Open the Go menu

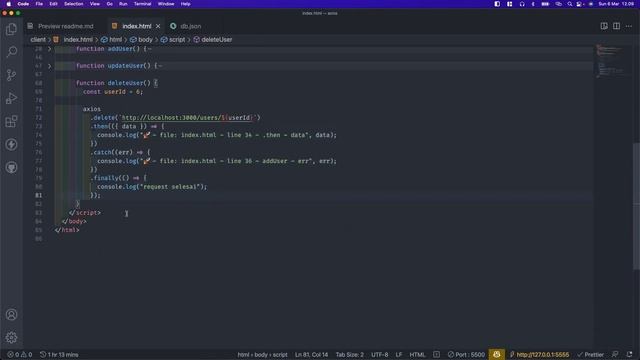[109, 4]
